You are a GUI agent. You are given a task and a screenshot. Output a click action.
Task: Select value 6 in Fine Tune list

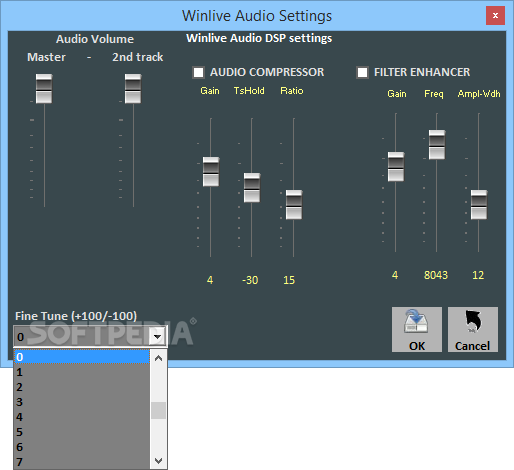pyautogui.click(x=81, y=447)
